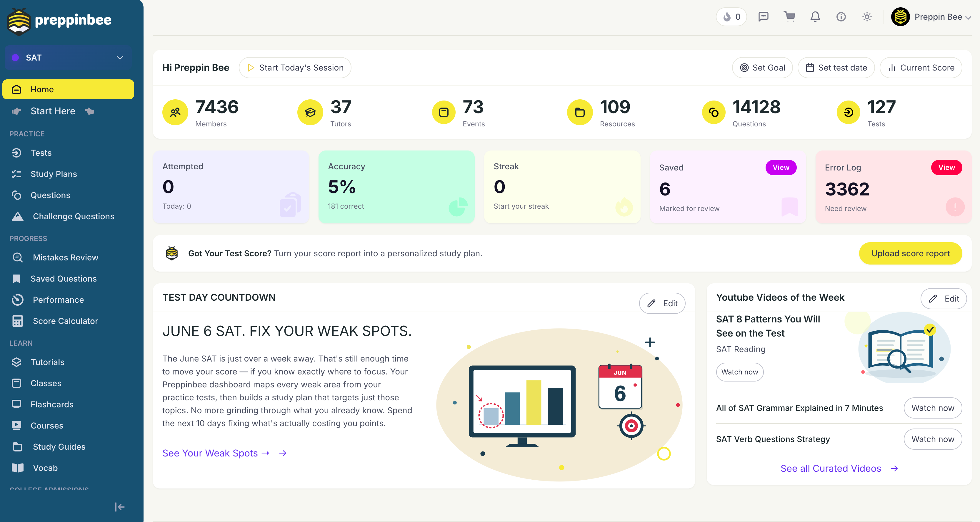980x522 pixels.
Task: Click the 'Hi Preppin Bee' greeting
Action: point(196,68)
